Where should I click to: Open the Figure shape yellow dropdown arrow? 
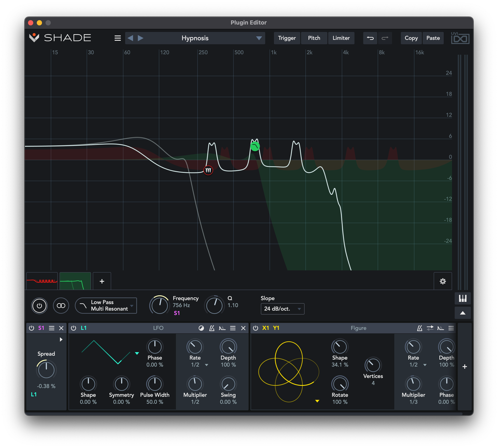(317, 401)
